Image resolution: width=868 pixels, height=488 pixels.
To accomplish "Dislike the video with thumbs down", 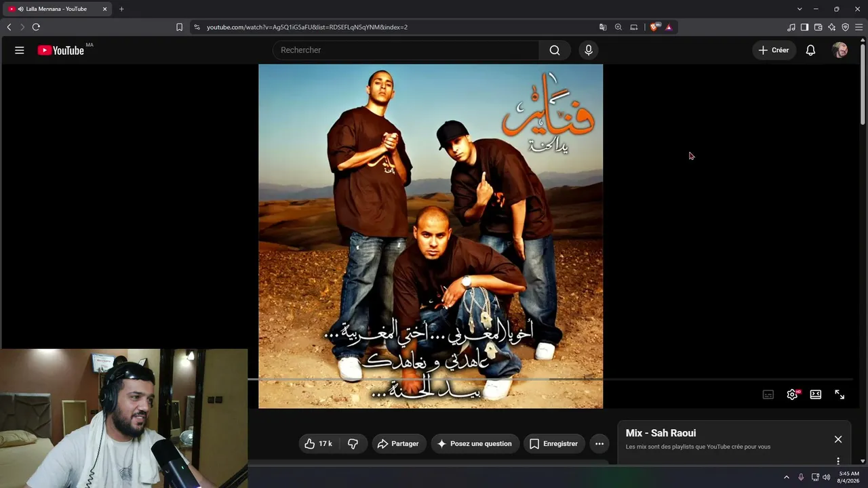I will coord(353,444).
